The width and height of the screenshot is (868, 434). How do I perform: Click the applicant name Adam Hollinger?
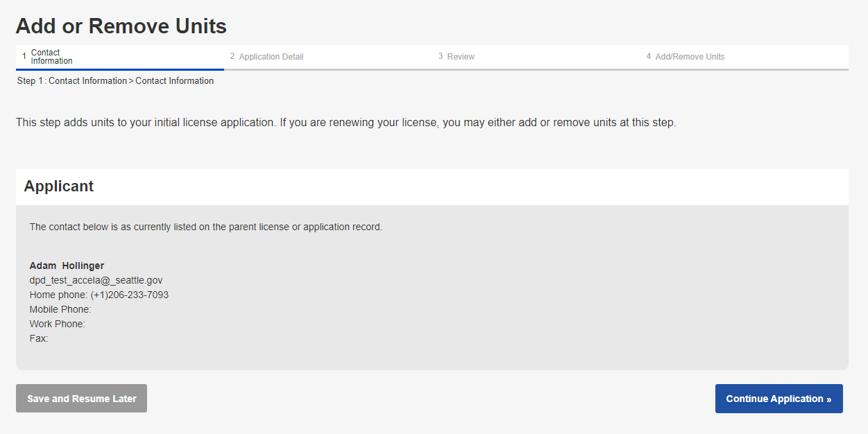click(67, 266)
